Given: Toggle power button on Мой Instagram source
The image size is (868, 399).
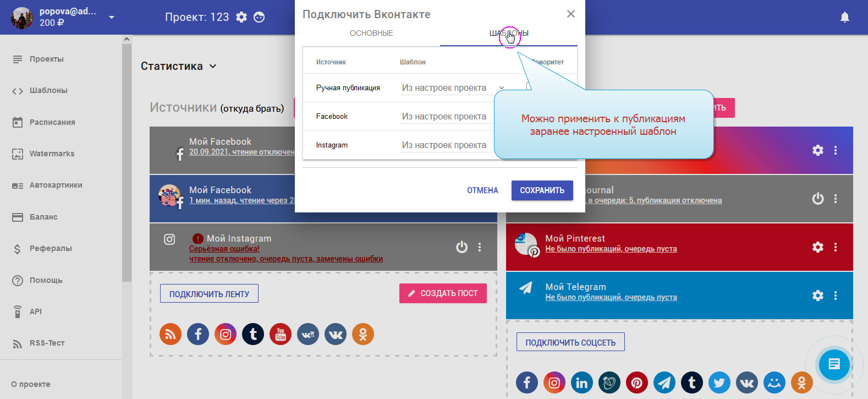Looking at the screenshot, I should (x=462, y=247).
